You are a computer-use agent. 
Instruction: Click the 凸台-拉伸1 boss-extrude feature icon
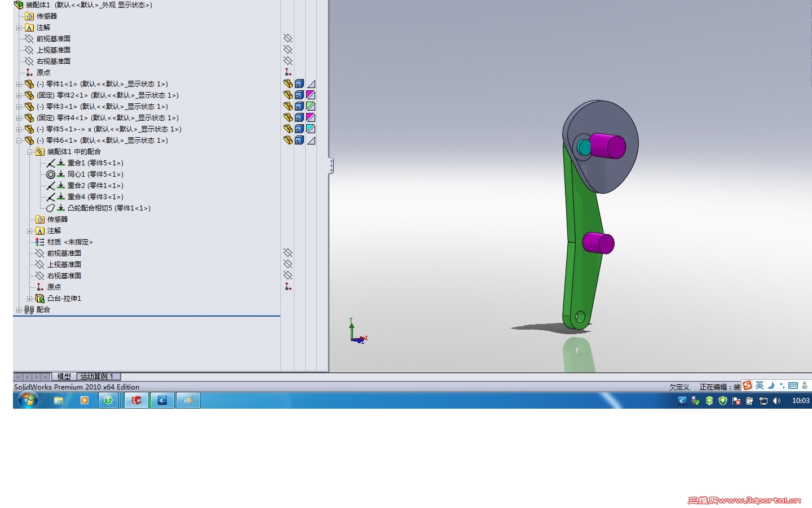pos(39,299)
